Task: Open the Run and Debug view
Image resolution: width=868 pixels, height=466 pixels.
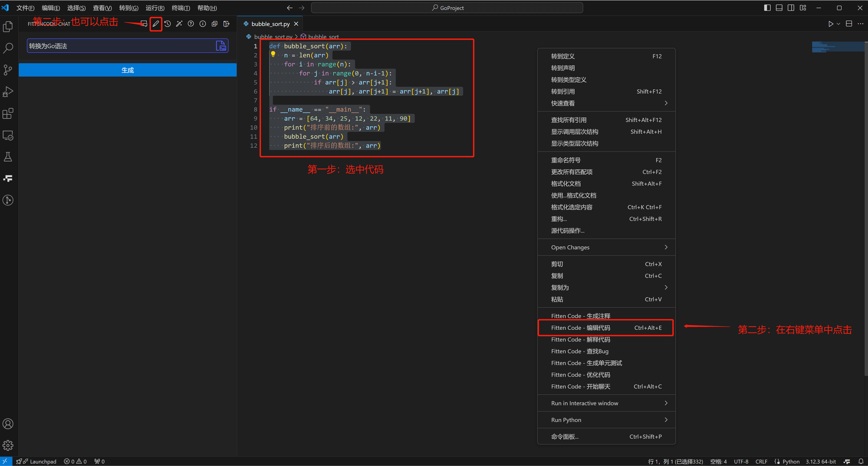Action: click(x=8, y=92)
